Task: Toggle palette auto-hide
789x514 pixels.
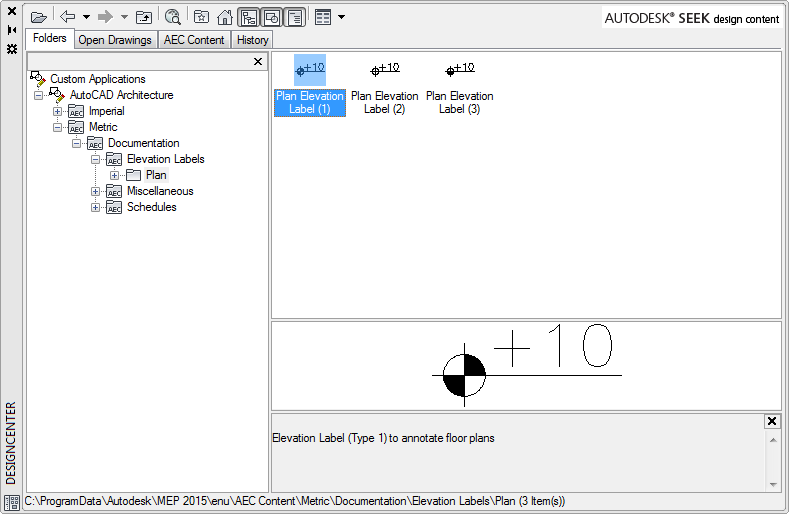Action: 12,30
